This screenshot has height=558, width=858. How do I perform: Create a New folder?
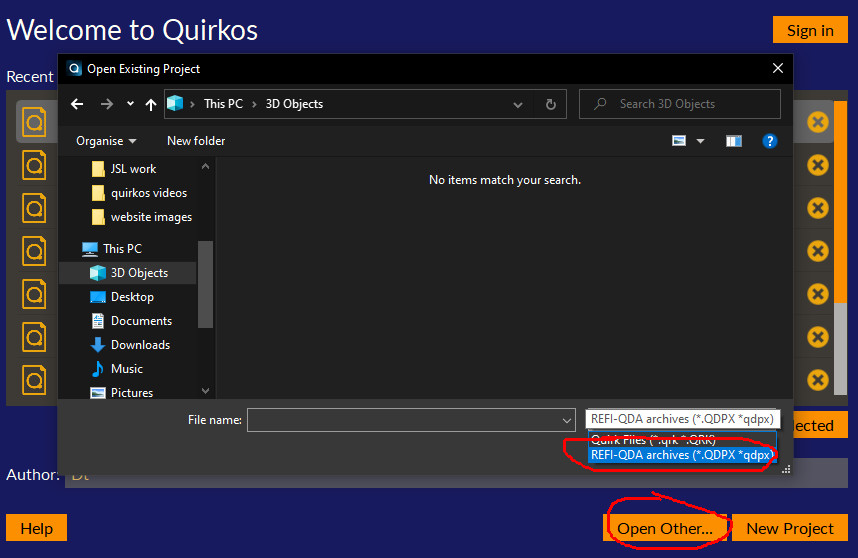pos(196,141)
